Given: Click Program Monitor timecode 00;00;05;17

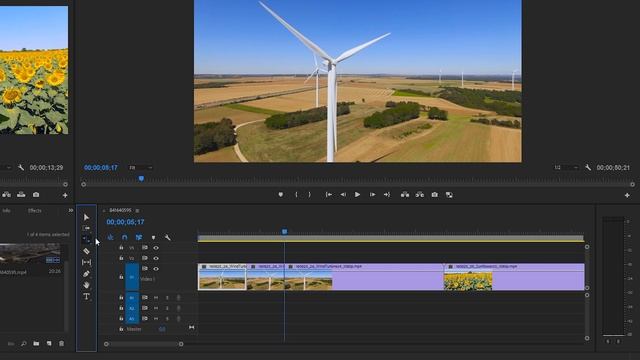Looking at the screenshot, I should pos(101,167).
